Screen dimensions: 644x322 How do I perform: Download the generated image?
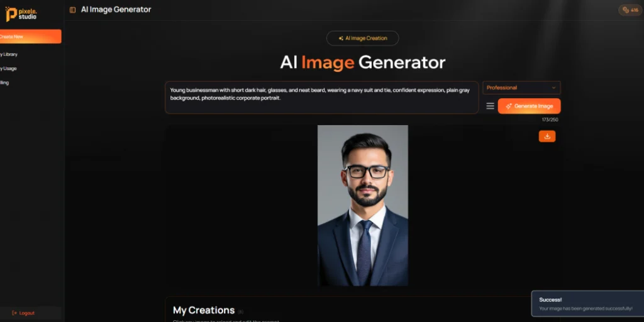click(547, 136)
